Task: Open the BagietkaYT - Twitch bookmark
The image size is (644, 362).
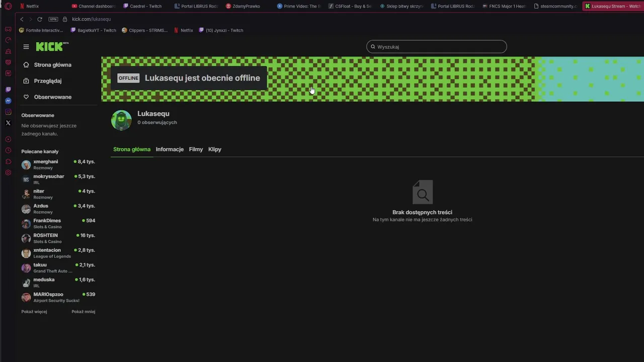Action: (93, 30)
